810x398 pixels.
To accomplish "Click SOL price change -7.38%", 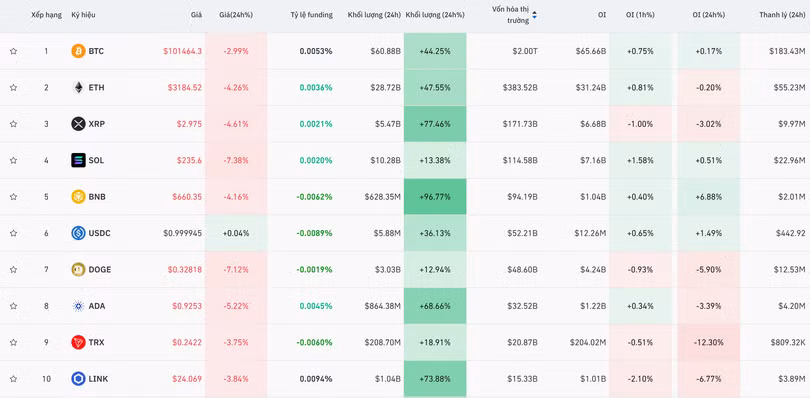I will point(236,160).
